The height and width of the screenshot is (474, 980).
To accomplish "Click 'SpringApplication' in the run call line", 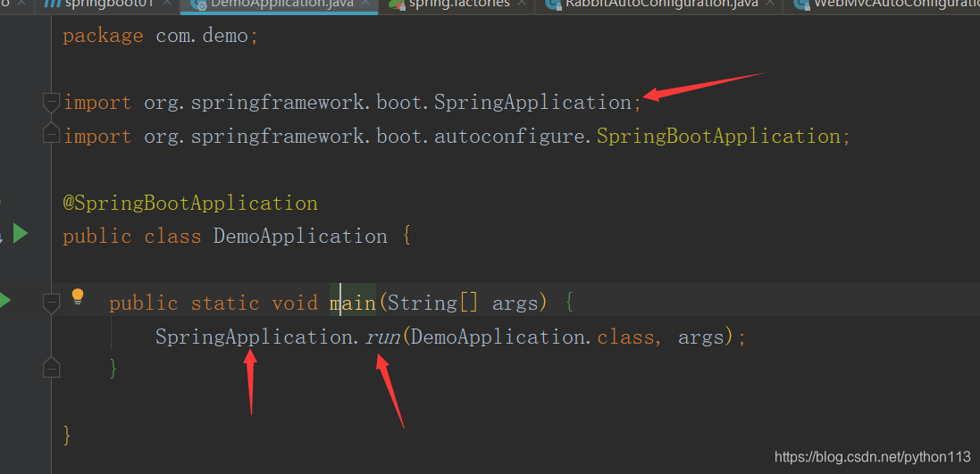I will pyautogui.click(x=255, y=337).
